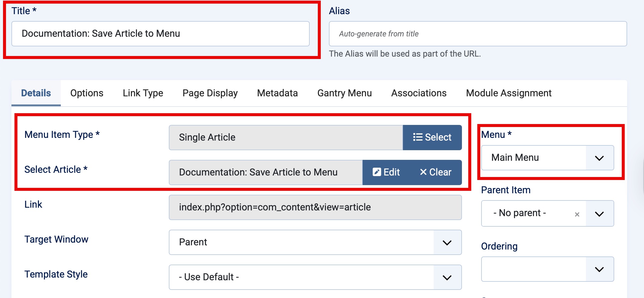Switch to the Associations tab
This screenshot has width=644, height=298.
click(x=418, y=93)
